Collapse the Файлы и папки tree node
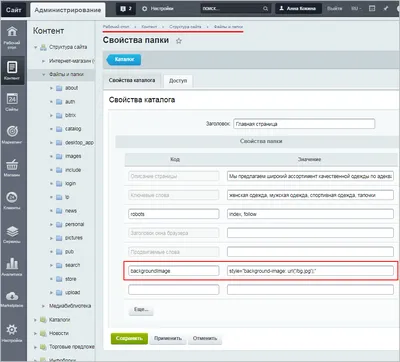This screenshot has height=362, width=400. coord(44,74)
